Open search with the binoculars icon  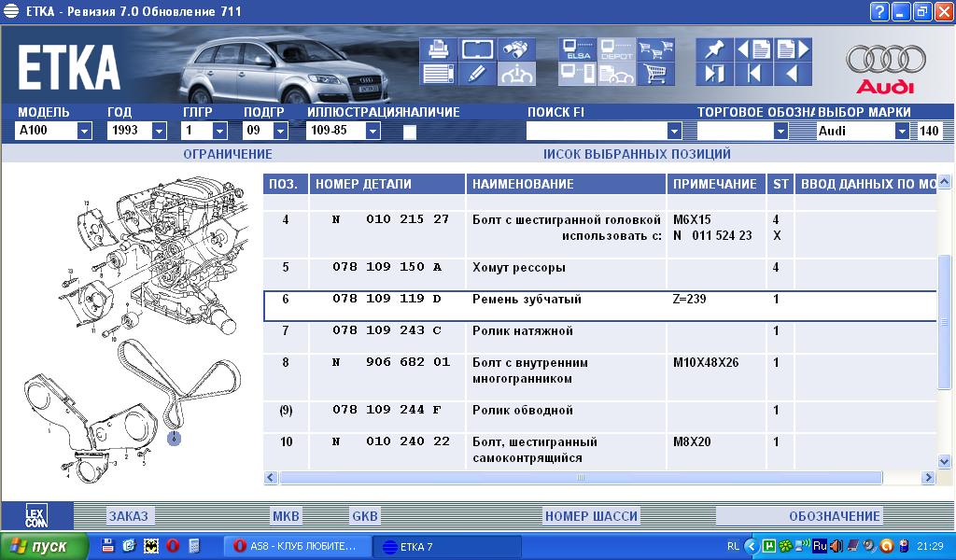[516, 49]
